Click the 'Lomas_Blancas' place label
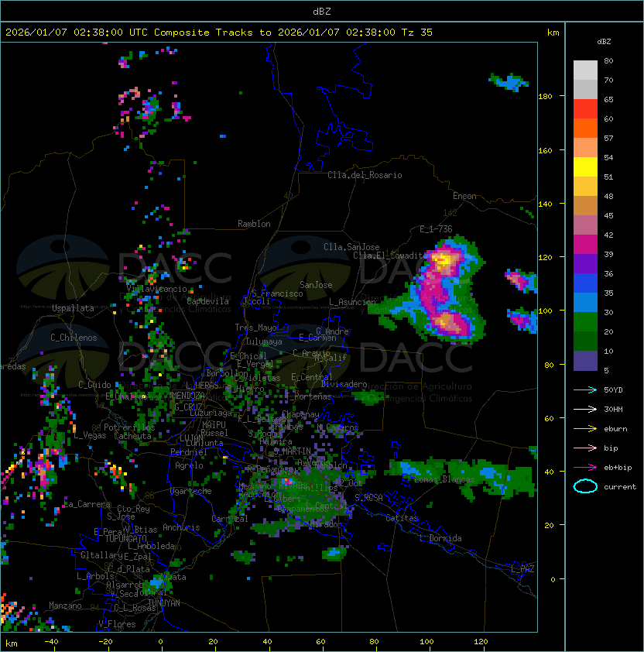Viewport: 644px width, 652px height. 444,479
